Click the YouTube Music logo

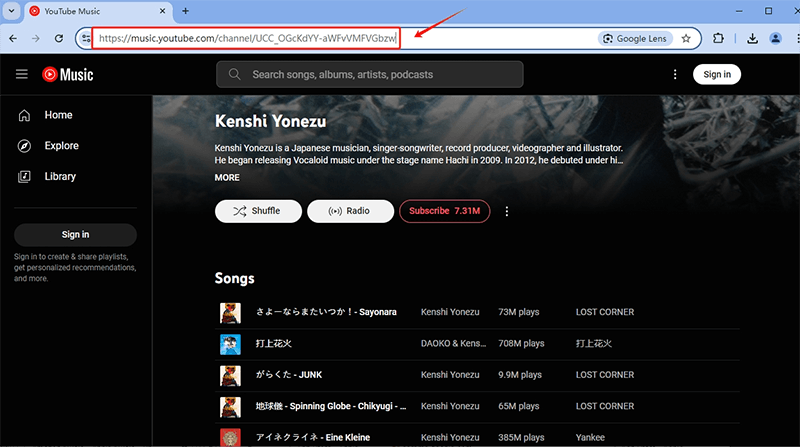point(67,74)
